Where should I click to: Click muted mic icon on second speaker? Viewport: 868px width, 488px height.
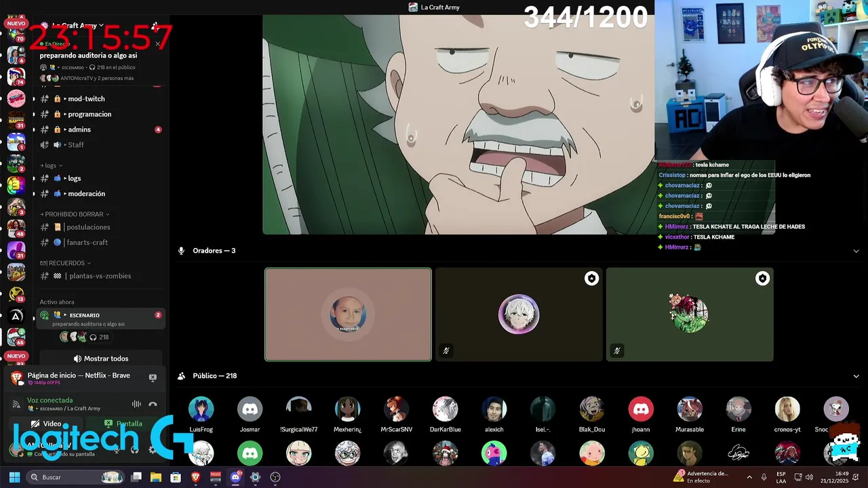point(446,350)
